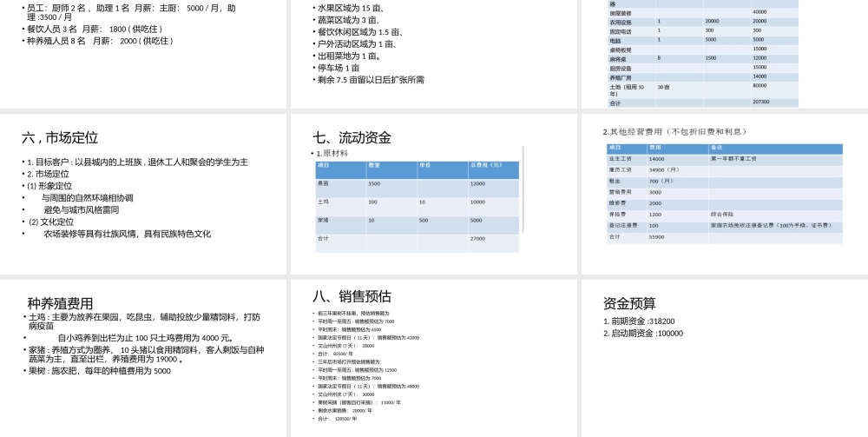The height and width of the screenshot is (437, 868).
Task: Click the line 餐饮人员 3 名 月薪 1800
Action: tap(95, 29)
